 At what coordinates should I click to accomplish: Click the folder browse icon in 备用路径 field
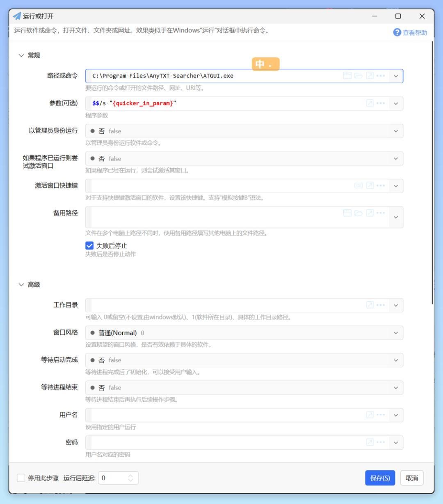pyautogui.click(x=359, y=213)
